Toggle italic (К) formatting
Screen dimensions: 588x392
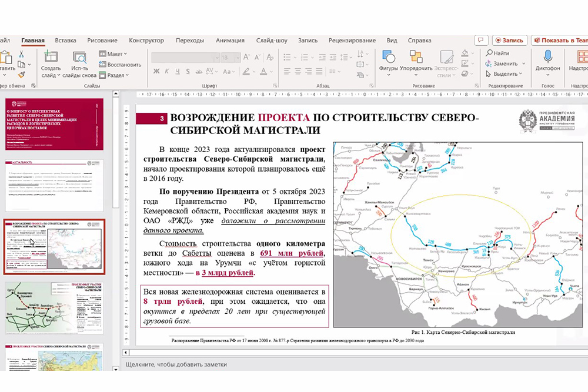tap(168, 71)
